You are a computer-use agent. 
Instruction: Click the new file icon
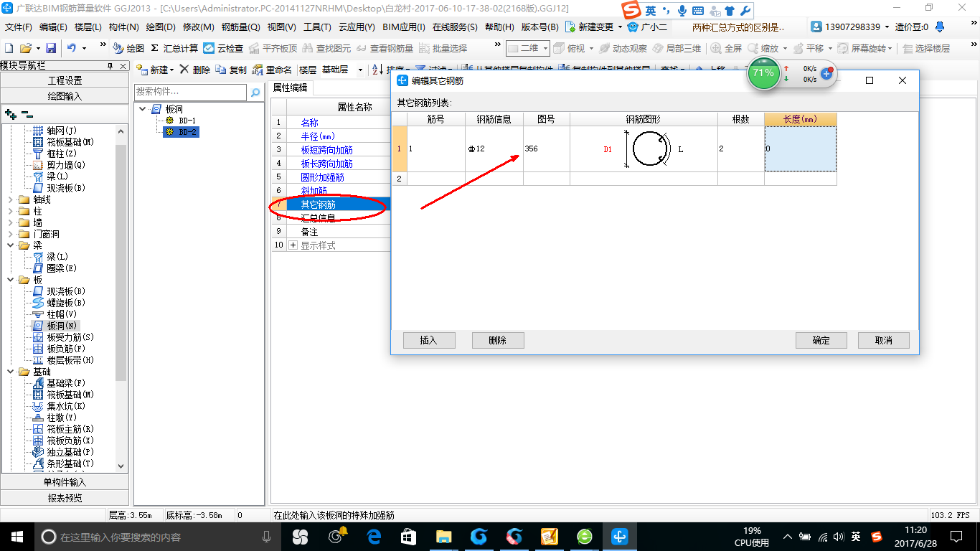9,48
